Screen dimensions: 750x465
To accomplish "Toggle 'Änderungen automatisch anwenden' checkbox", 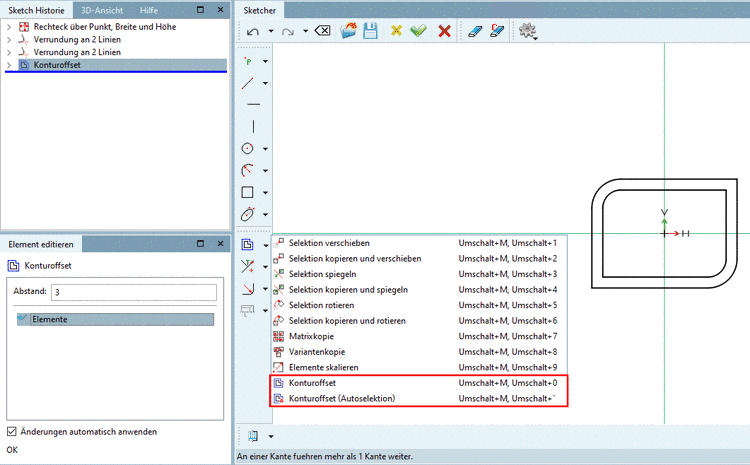I will [12, 432].
